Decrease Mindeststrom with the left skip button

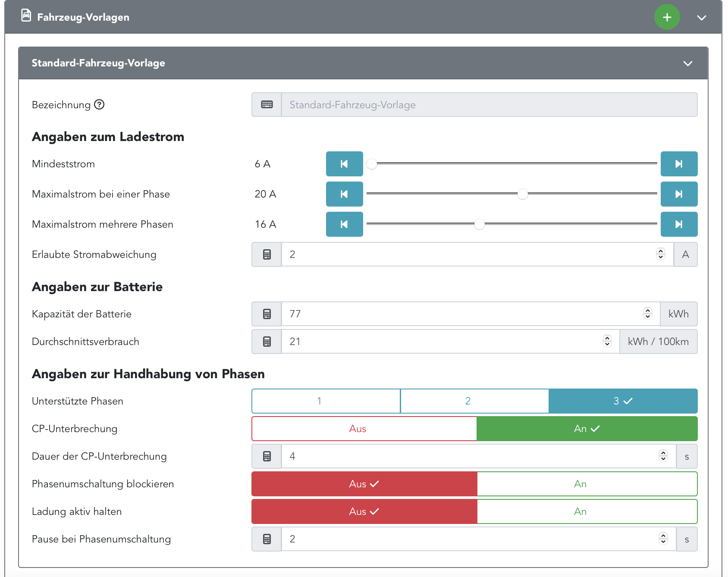pos(344,164)
